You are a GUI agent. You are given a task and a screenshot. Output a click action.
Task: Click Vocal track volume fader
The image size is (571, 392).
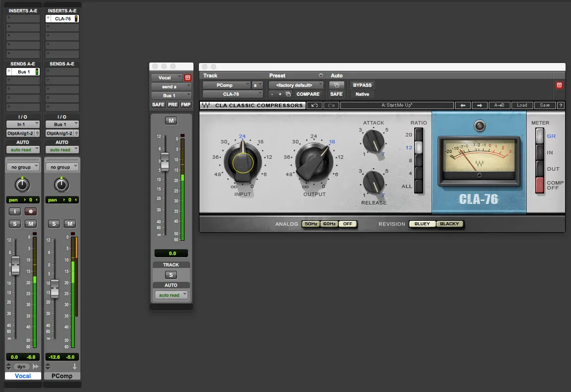tap(16, 265)
